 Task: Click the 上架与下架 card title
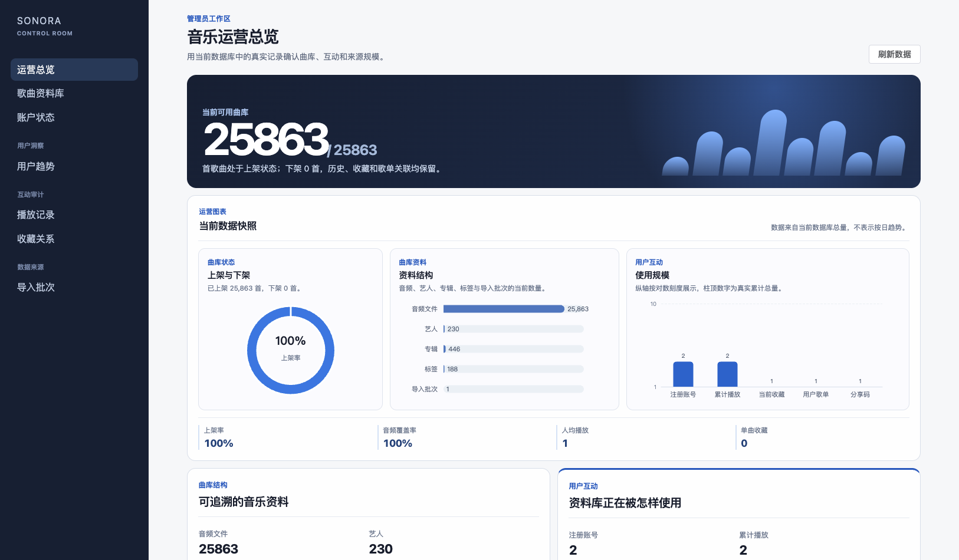tap(229, 275)
